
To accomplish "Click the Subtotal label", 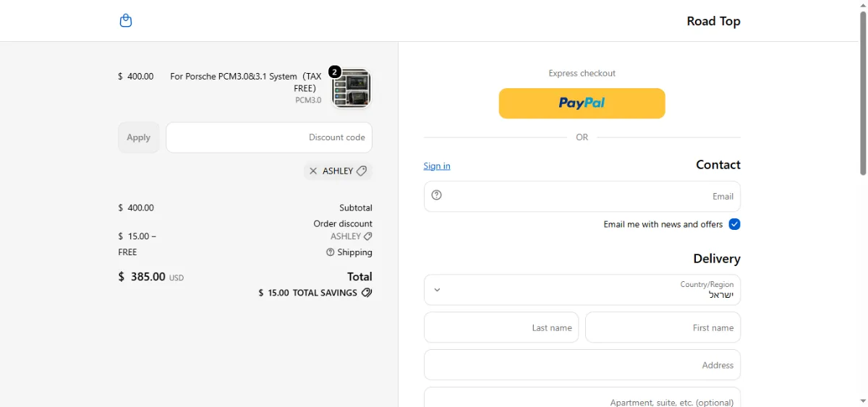I will coord(356,207).
